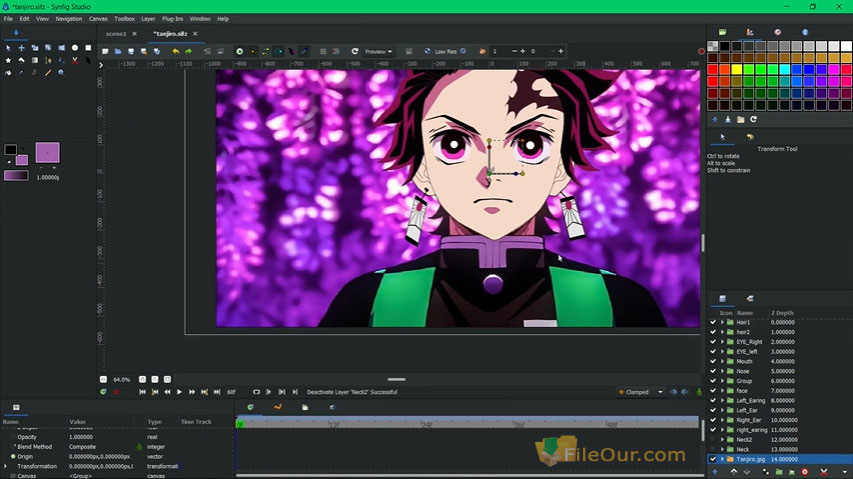Delete selected layer with red X icon
This screenshot has width=853, height=479.
(824, 472)
